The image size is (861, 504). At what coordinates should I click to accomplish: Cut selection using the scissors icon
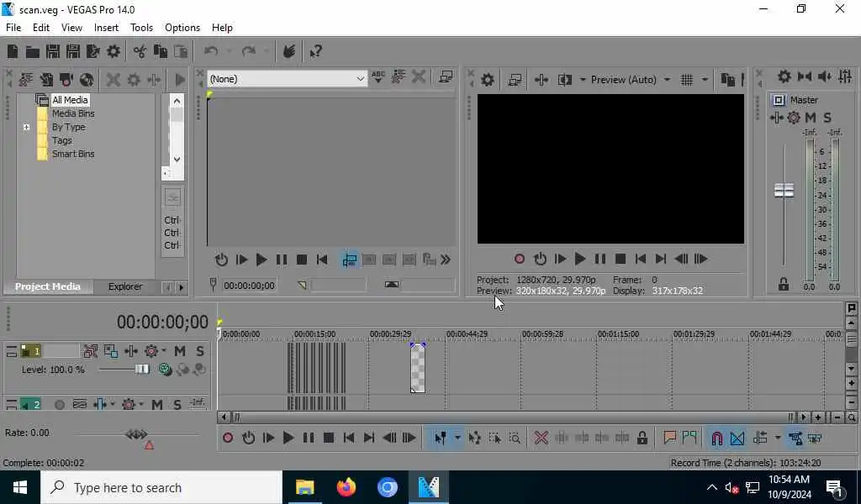(140, 51)
